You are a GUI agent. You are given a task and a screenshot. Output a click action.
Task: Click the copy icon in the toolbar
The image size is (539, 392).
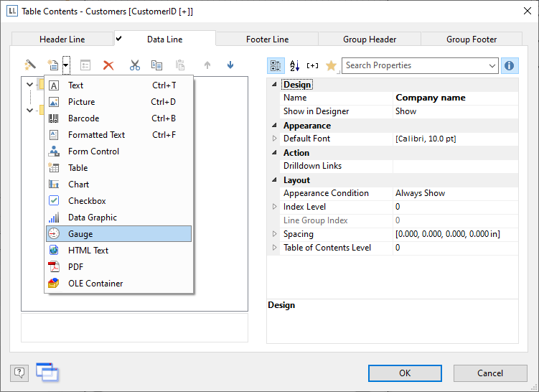(156, 65)
